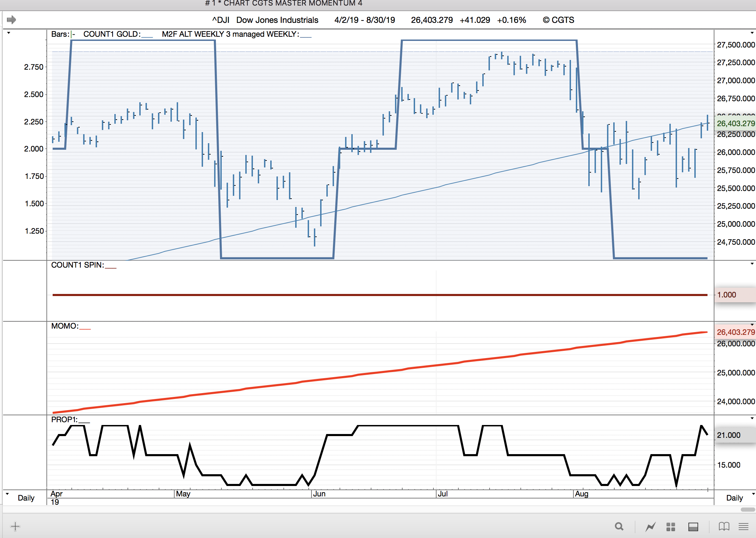Open the chart line view icon
The width and height of the screenshot is (756, 538).
[x=650, y=527]
